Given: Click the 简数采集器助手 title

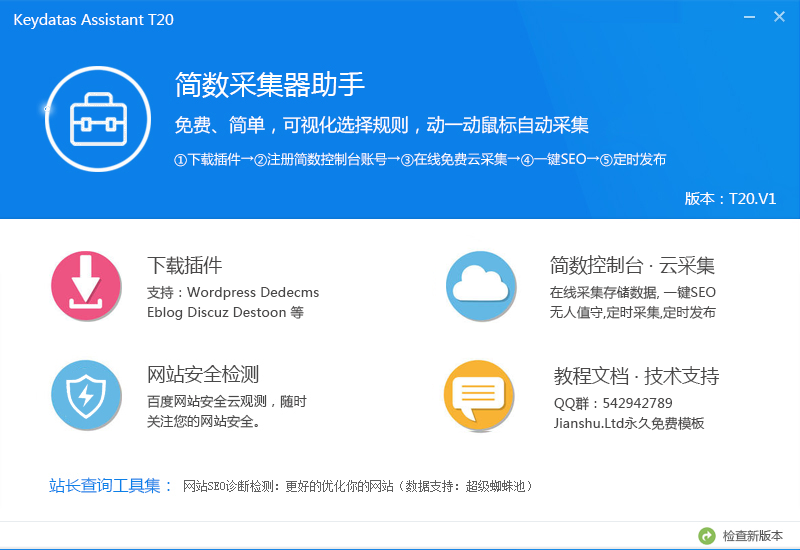Looking at the screenshot, I should [269, 85].
